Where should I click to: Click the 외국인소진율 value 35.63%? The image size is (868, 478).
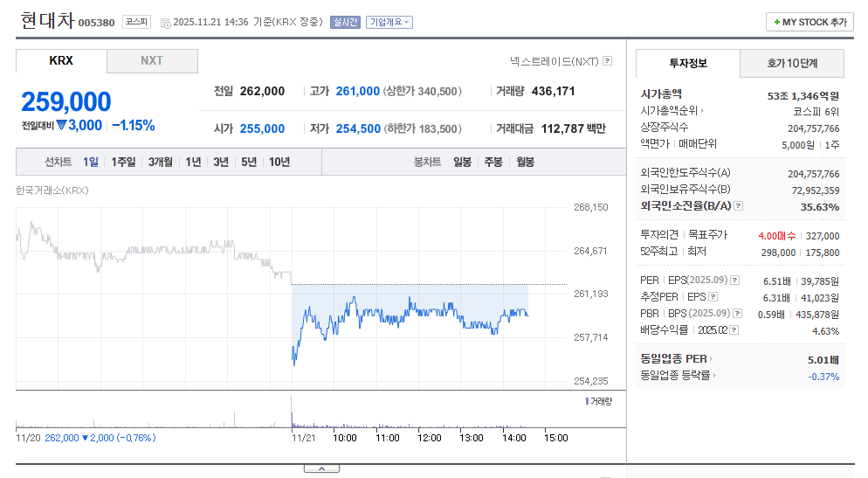point(820,207)
